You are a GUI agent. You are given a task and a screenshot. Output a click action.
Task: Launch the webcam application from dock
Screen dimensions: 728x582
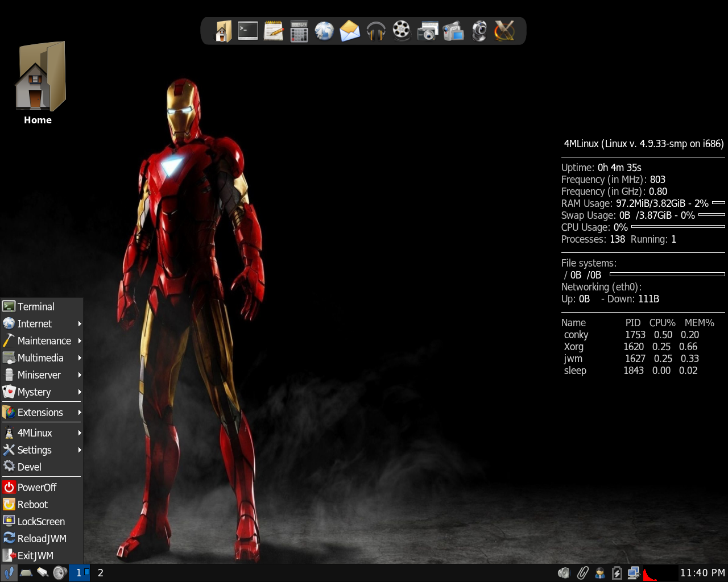[479, 31]
